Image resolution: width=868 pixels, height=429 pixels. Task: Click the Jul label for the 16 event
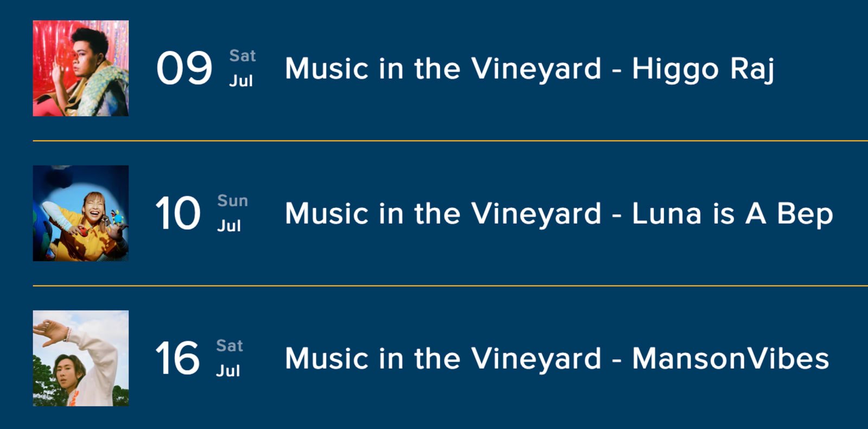[228, 371]
